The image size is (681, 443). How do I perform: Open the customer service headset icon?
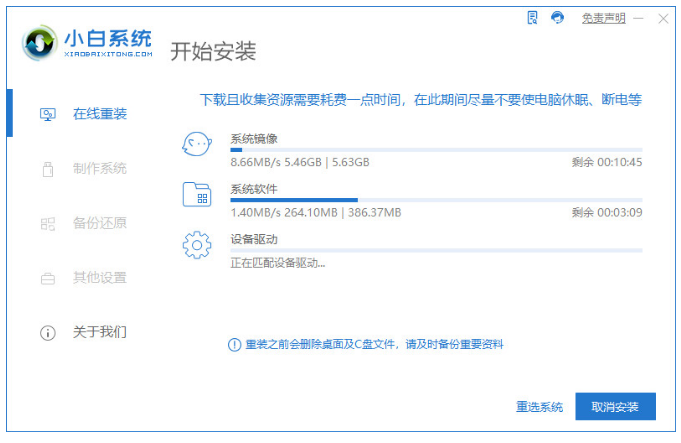coord(557,18)
